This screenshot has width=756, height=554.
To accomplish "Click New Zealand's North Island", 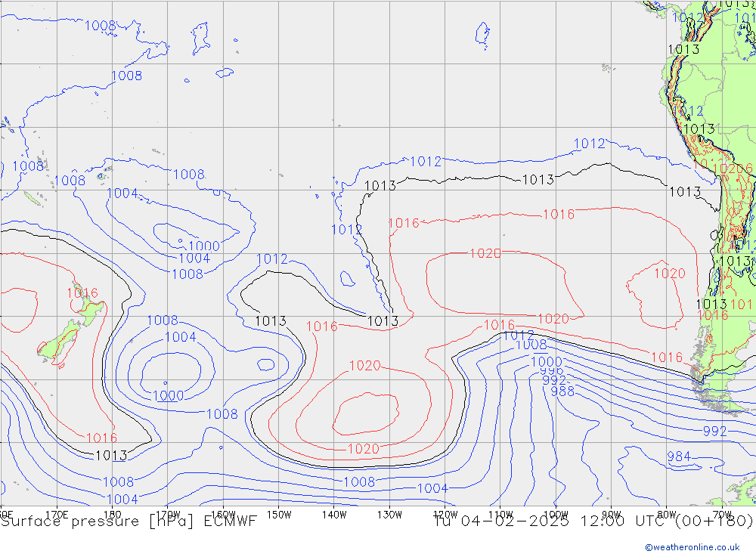I will point(89,311).
